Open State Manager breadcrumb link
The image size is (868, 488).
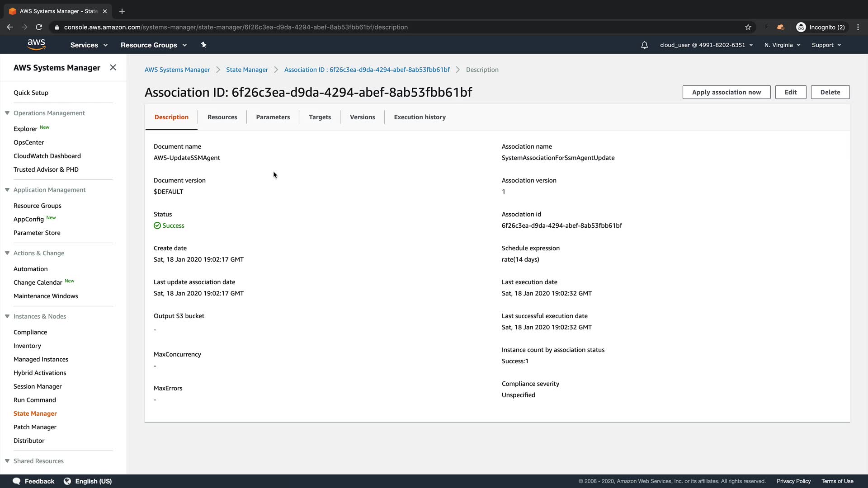247,70
